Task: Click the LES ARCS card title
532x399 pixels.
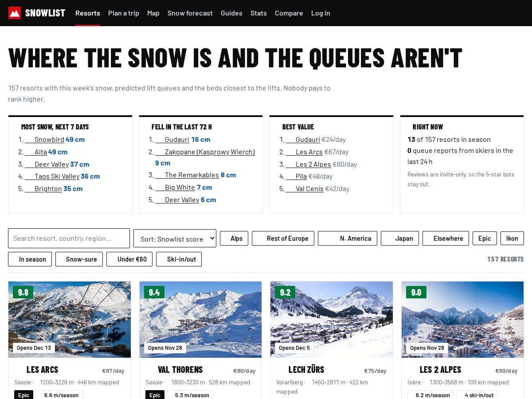Action: click(42, 370)
